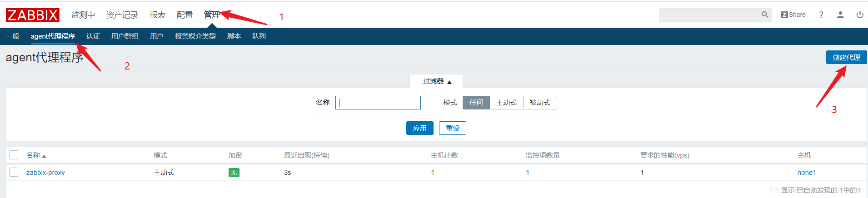Click the ZABBIX logo
This screenshot has width=868, height=198.
pos(33,15)
